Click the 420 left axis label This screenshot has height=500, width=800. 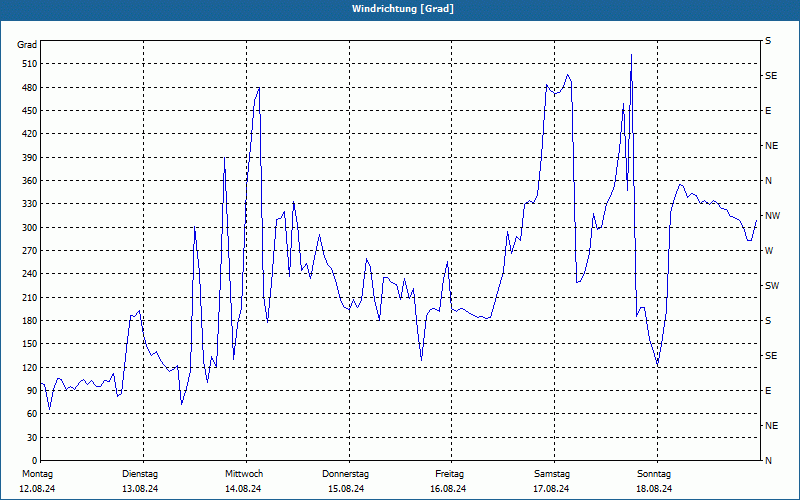coord(30,134)
